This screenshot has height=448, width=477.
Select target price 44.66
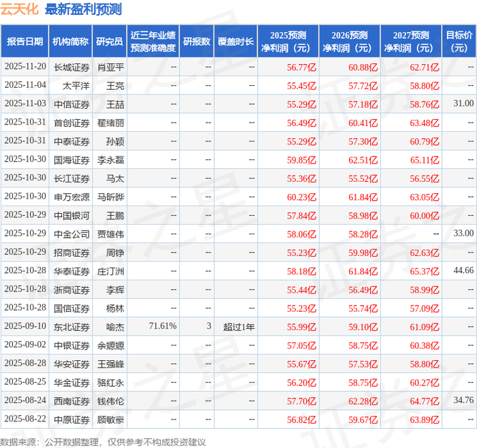(463, 270)
